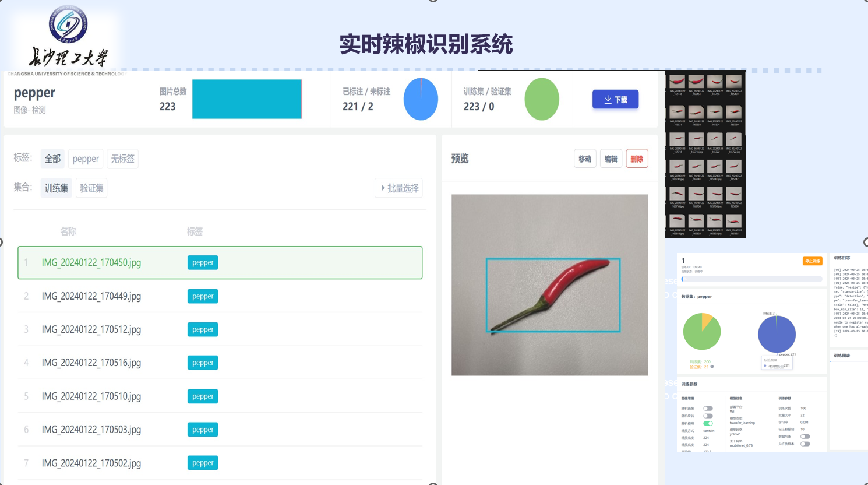Click the pepper dataset title
The width and height of the screenshot is (868, 485).
[x=34, y=93]
